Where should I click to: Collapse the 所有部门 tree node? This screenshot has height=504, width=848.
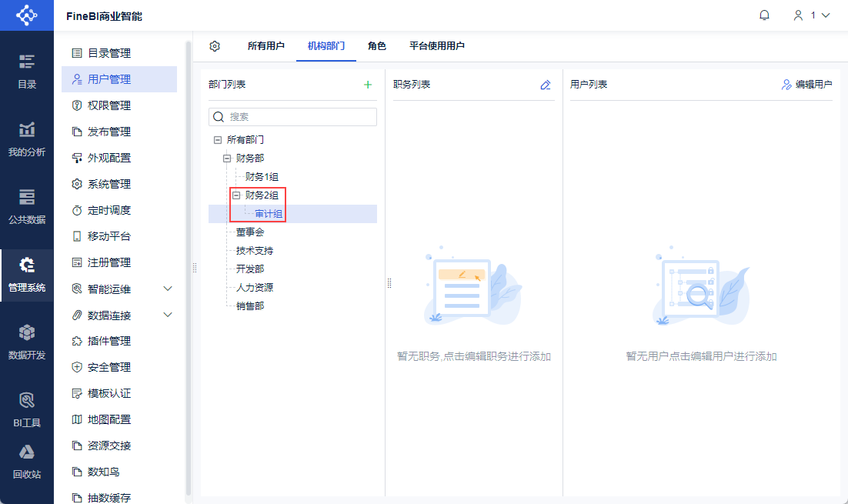(218, 140)
